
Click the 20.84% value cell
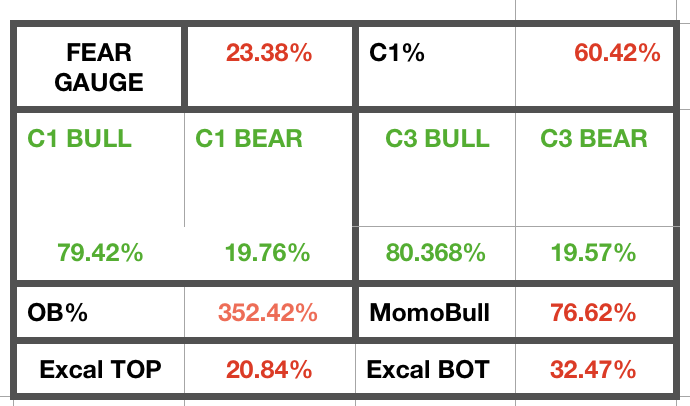(x=270, y=369)
